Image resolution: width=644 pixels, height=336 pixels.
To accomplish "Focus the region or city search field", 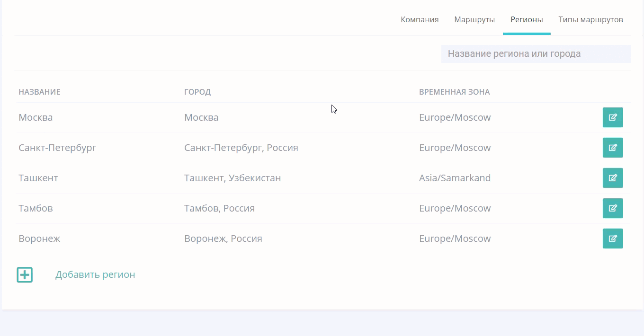I will 536,54.
